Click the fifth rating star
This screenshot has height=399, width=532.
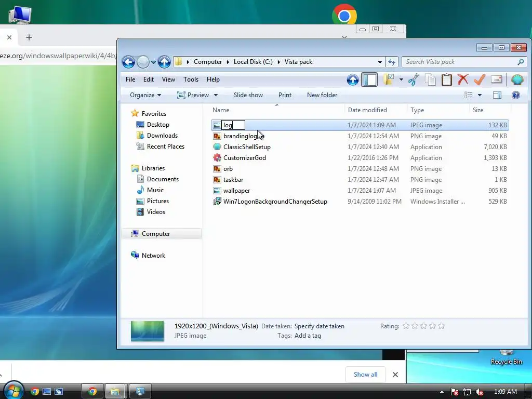pos(441,326)
